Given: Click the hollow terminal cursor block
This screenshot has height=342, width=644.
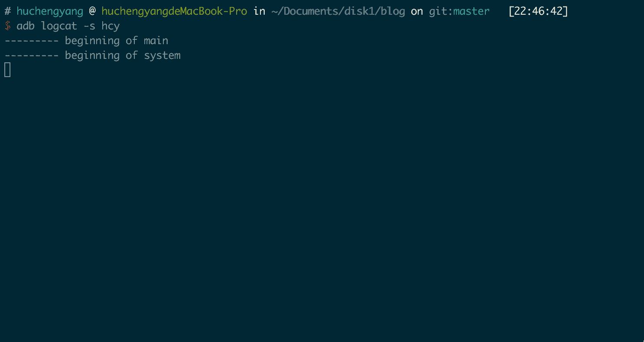Looking at the screenshot, I should coord(7,70).
